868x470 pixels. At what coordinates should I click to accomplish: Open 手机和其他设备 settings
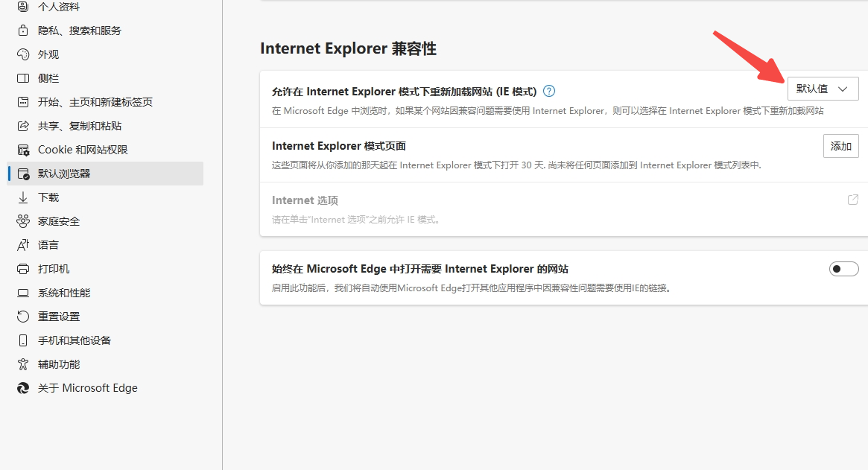(x=105, y=340)
